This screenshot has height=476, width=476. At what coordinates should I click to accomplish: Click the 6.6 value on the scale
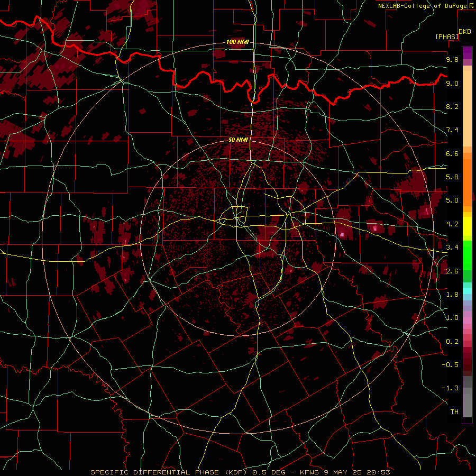click(x=452, y=153)
